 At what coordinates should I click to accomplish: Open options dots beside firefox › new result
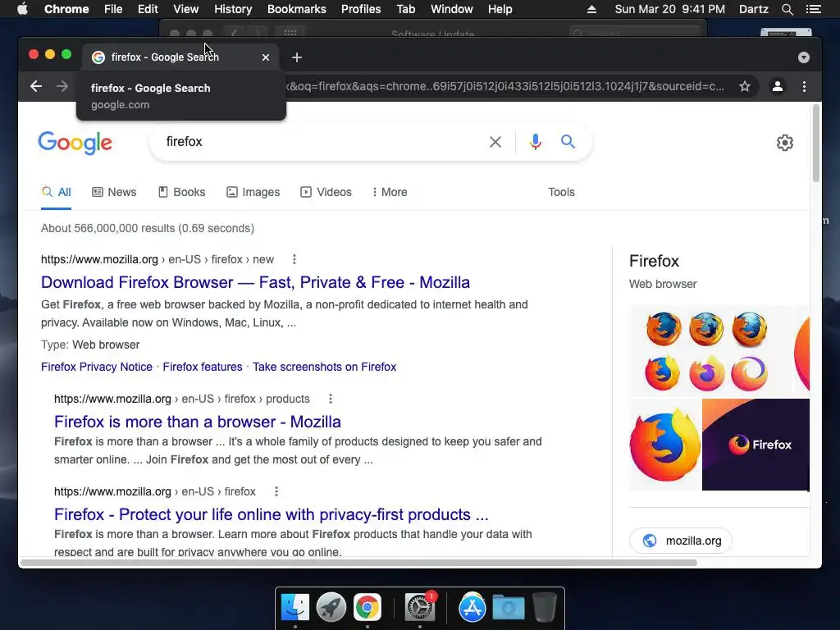[x=294, y=259]
